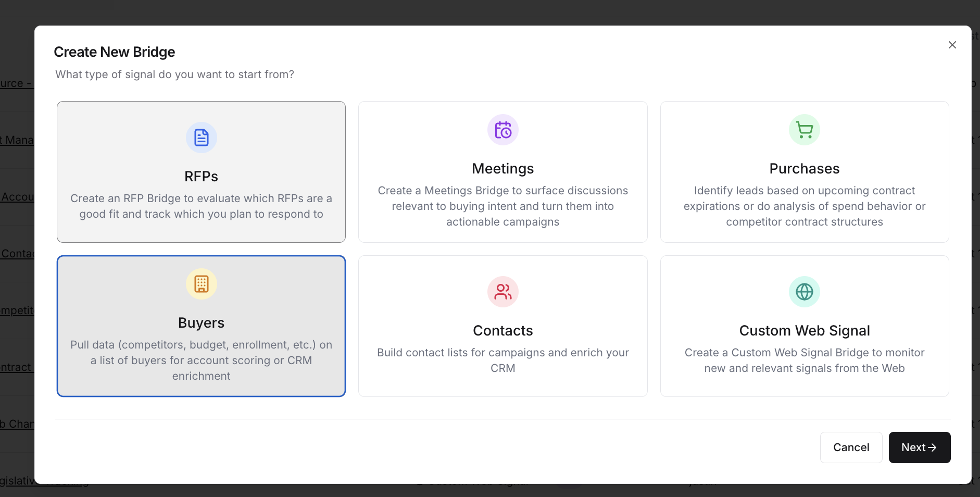This screenshot has height=497, width=980.
Task: Select the Contacts signal type card
Action: tap(502, 326)
